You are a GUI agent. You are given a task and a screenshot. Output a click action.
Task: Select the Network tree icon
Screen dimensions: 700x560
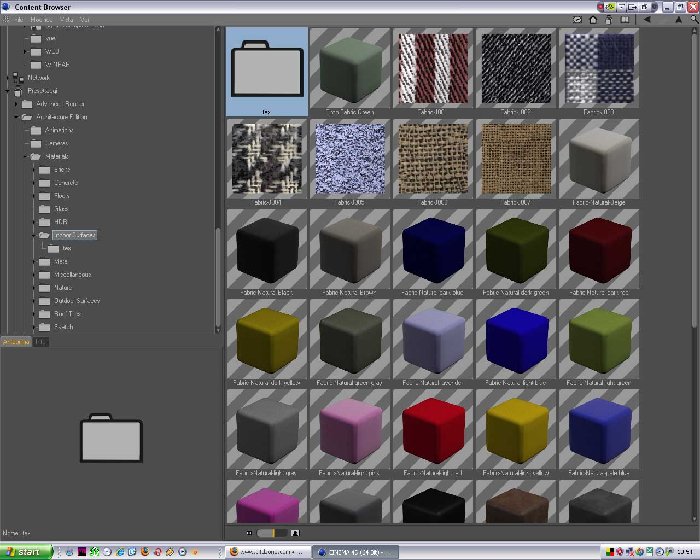click(18, 78)
